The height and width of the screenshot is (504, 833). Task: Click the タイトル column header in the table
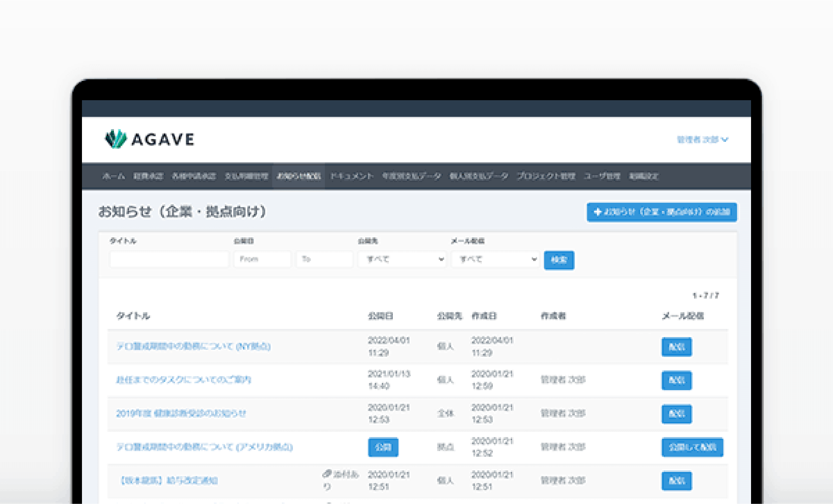[133, 316]
